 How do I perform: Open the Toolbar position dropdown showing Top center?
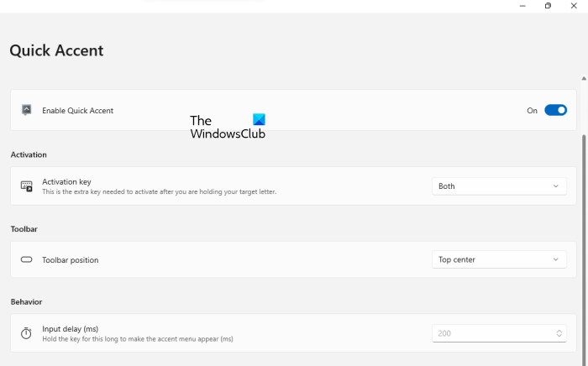[499, 260]
